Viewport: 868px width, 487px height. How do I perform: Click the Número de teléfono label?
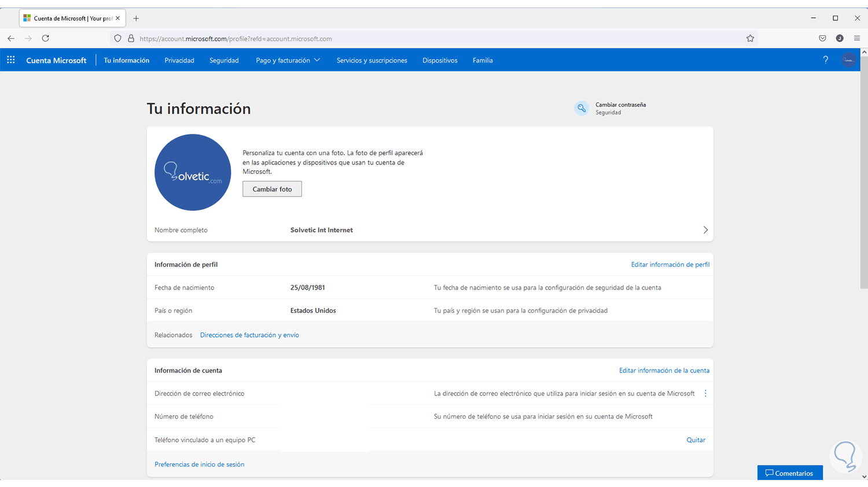(183, 417)
